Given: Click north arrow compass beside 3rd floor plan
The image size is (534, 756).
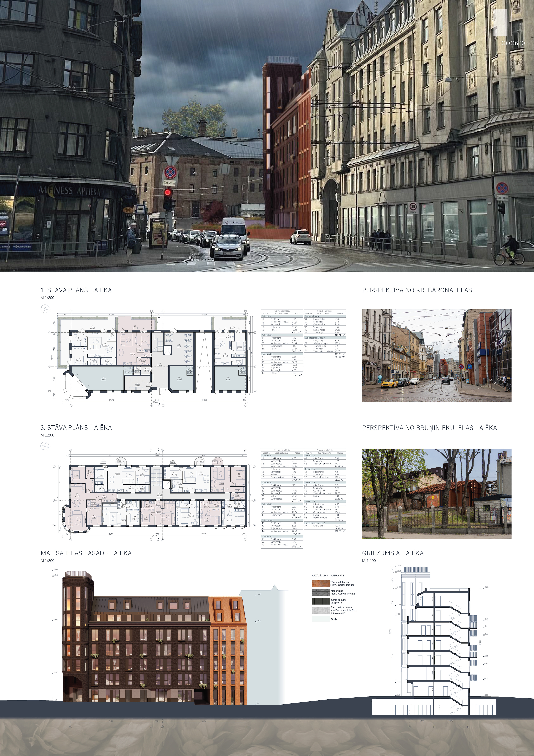Looking at the screenshot, I should 45,446.
